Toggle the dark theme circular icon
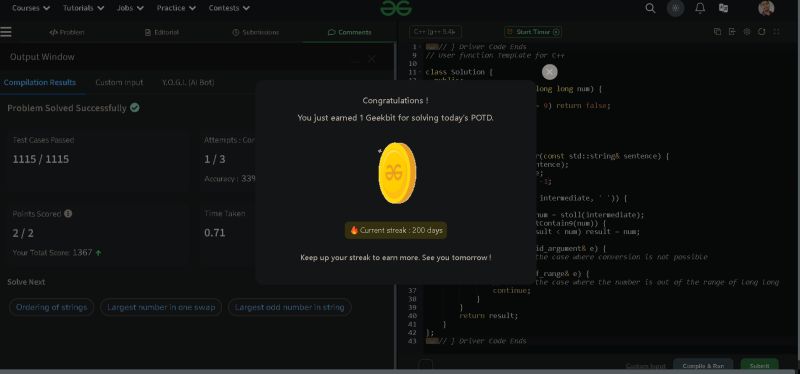This screenshot has height=374, width=800. (x=676, y=8)
